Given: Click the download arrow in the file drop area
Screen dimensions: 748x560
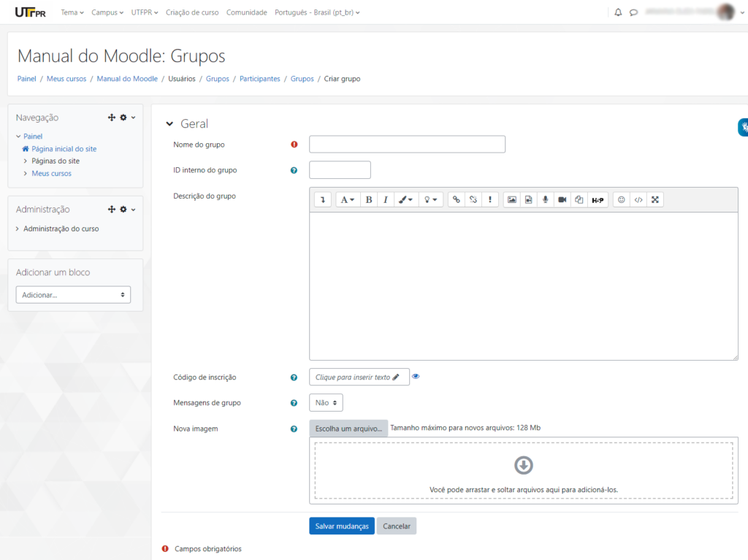Looking at the screenshot, I should (x=523, y=465).
